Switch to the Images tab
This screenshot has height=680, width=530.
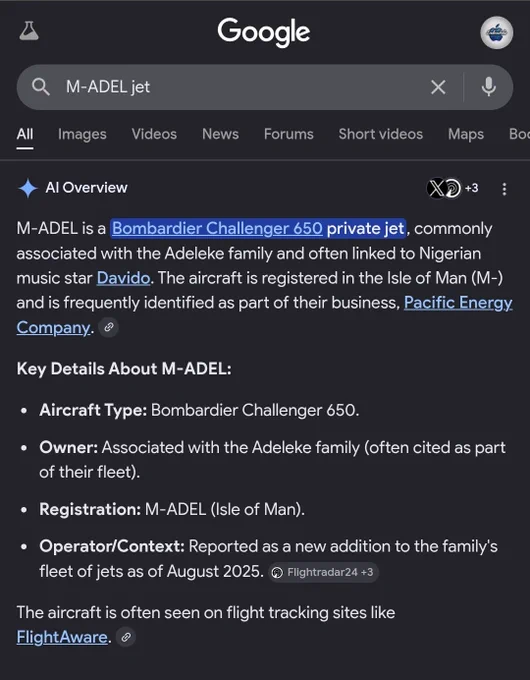point(82,134)
